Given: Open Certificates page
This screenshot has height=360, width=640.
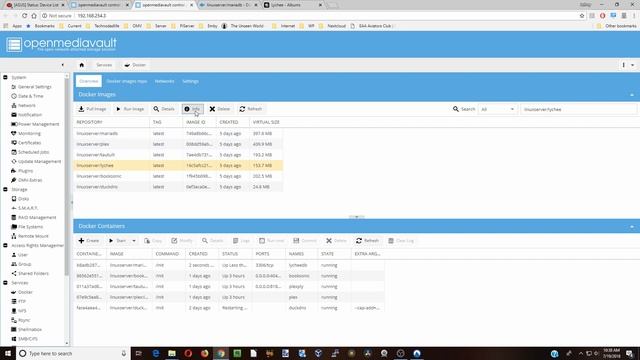Looking at the screenshot, I should [29, 143].
